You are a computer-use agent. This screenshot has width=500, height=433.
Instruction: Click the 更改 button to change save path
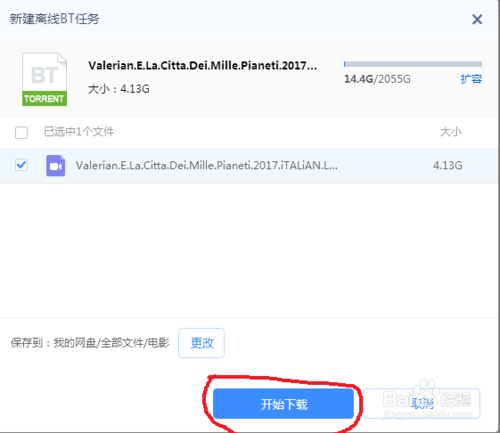coord(201,343)
